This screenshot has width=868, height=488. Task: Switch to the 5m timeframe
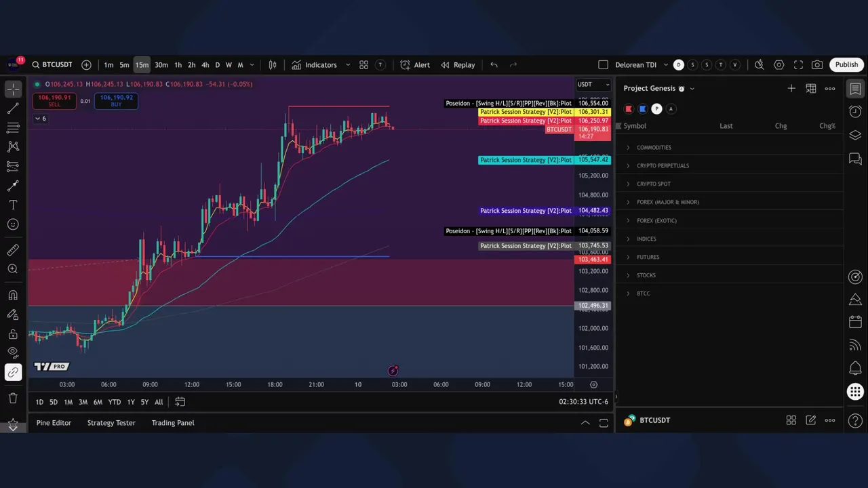pos(125,65)
